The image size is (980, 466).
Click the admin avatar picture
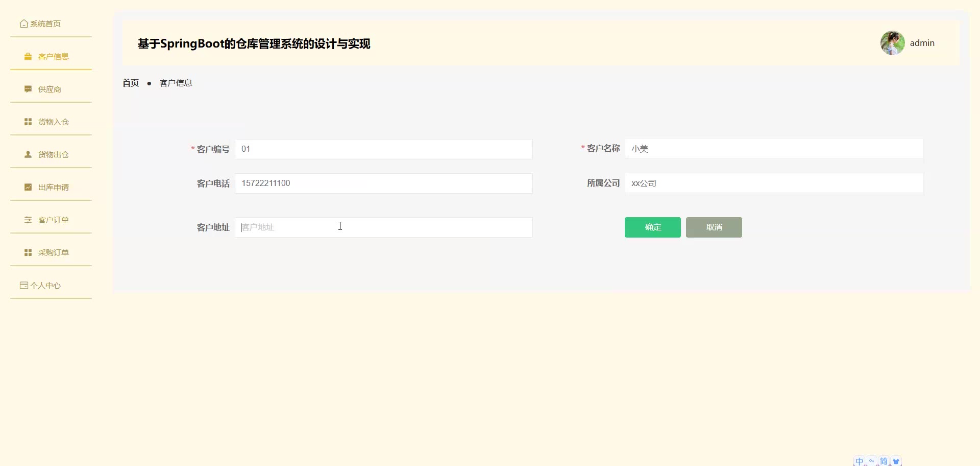point(892,43)
